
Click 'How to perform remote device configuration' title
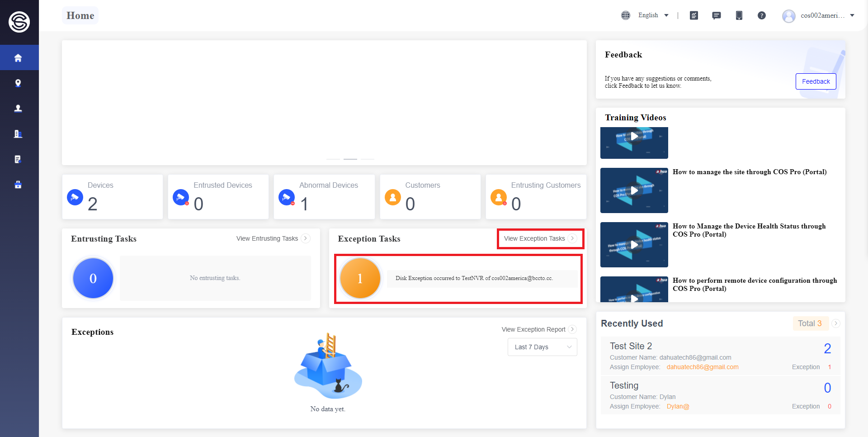click(x=755, y=285)
